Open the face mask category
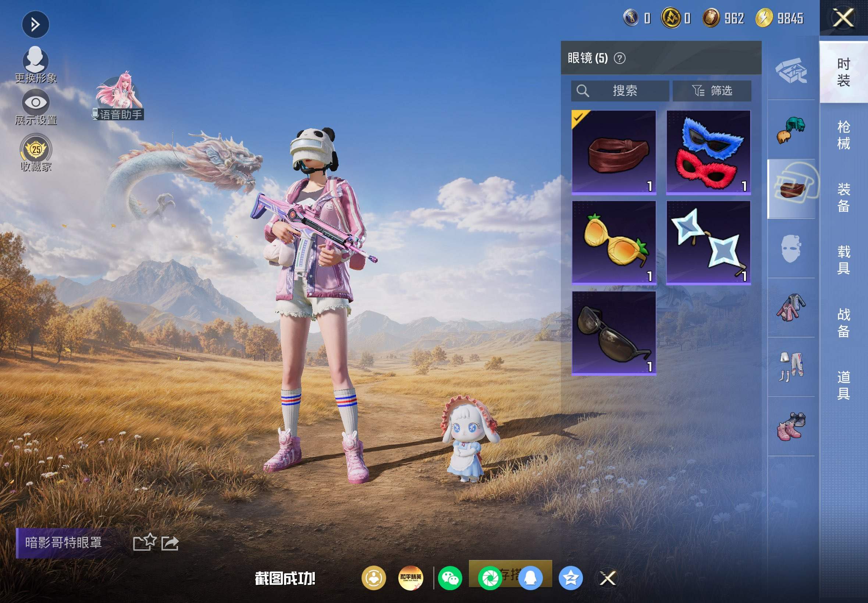The width and height of the screenshot is (868, 603). (790, 249)
